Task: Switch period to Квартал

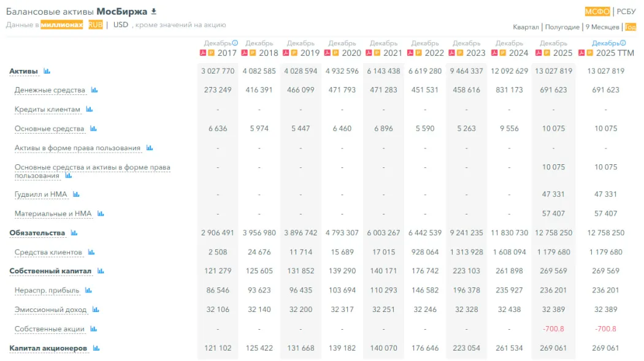Action: [x=526, y=27]
